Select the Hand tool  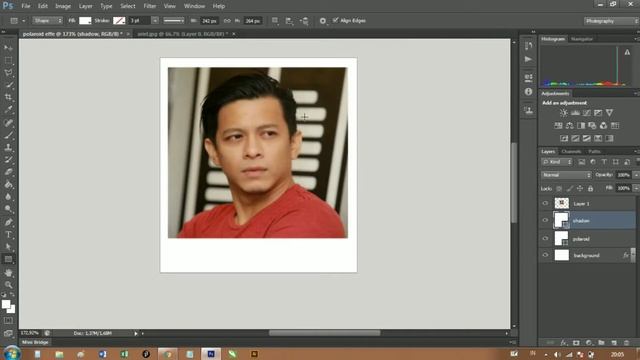(x=8, y=273)
